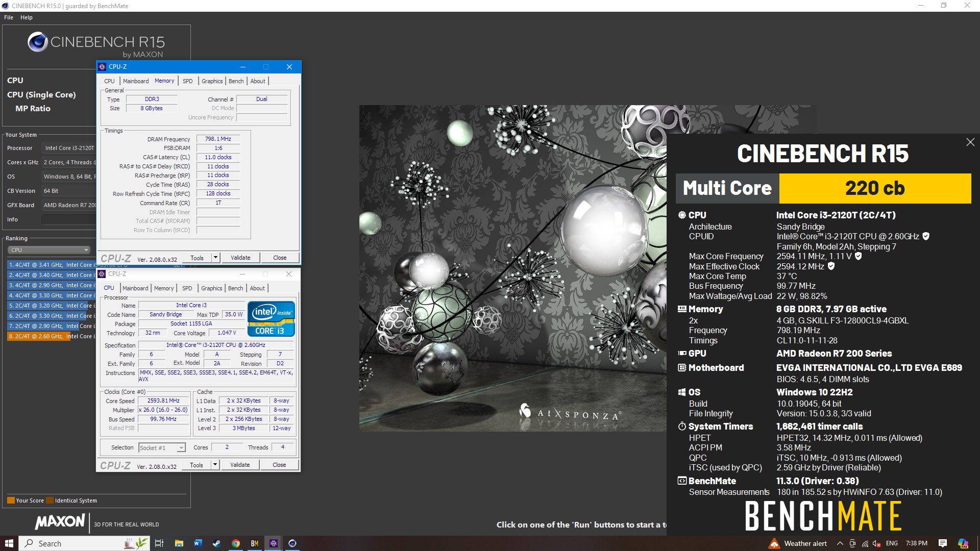Viewport: 980px width, 551px height.
Task: Open the Meet Now tray icon
Action: click(853, 543)
